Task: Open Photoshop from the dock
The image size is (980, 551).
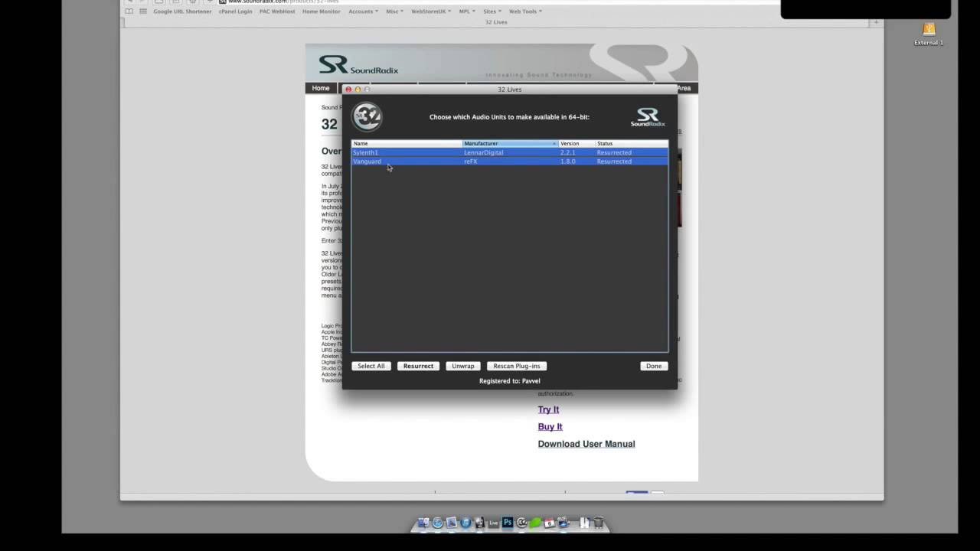Action: (x=508, y=523)
